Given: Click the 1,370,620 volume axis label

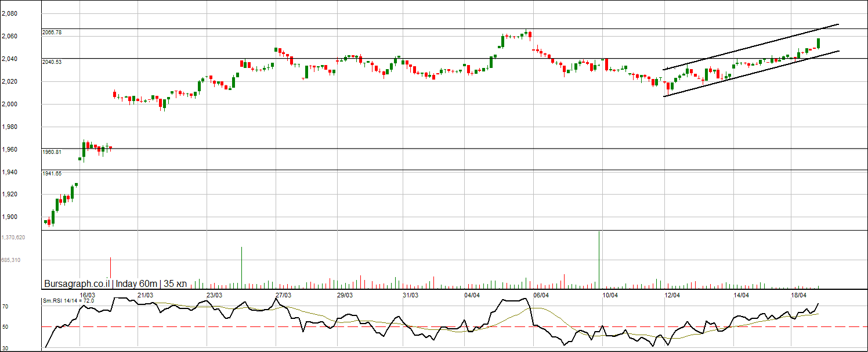Looking at the screenshot, I should [x=13, y=238].
